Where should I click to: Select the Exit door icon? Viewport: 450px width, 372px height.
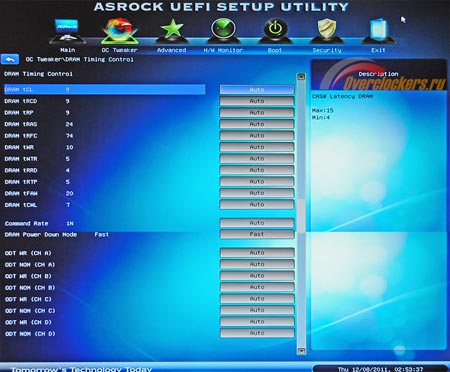[379, 31]
